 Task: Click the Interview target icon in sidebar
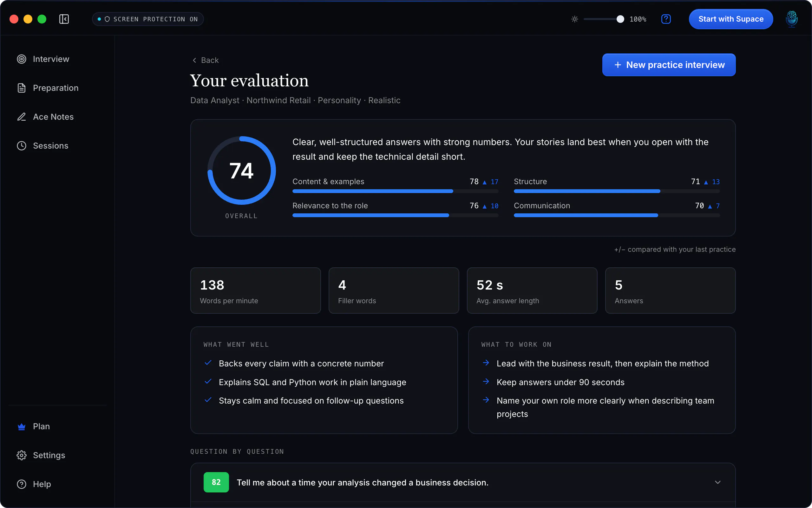point(22,59)
